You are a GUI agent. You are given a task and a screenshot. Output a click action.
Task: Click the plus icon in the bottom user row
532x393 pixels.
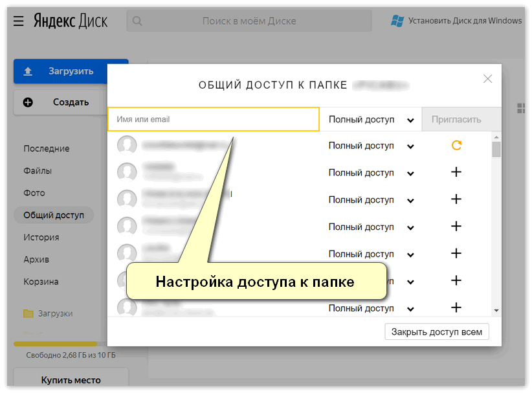(456, 308)
